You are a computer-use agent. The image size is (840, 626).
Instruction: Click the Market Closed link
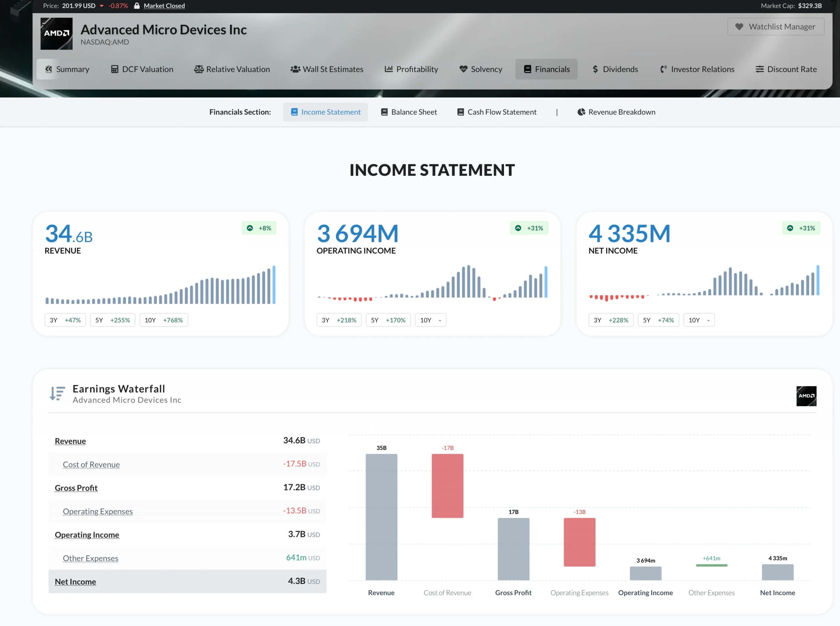click(x=164, y=6)
